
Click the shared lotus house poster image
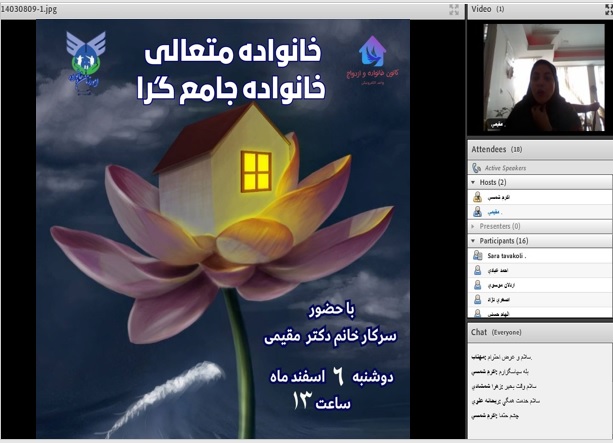click(223, 229)
